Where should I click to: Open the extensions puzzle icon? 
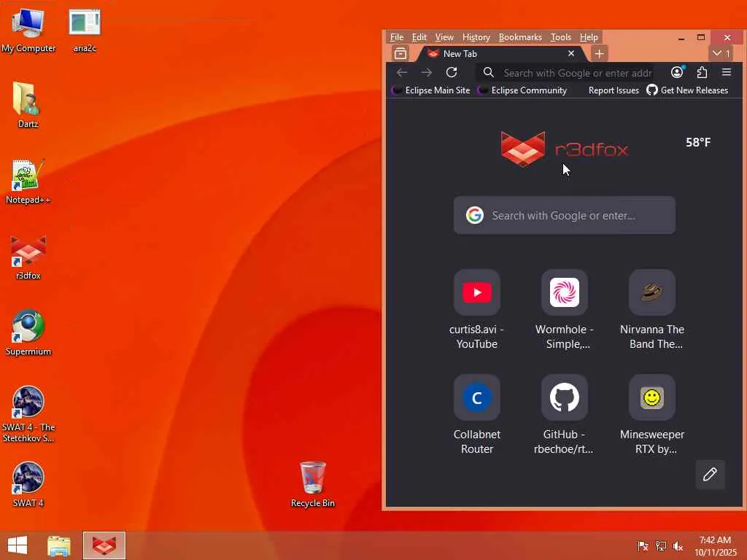(702, 72)
